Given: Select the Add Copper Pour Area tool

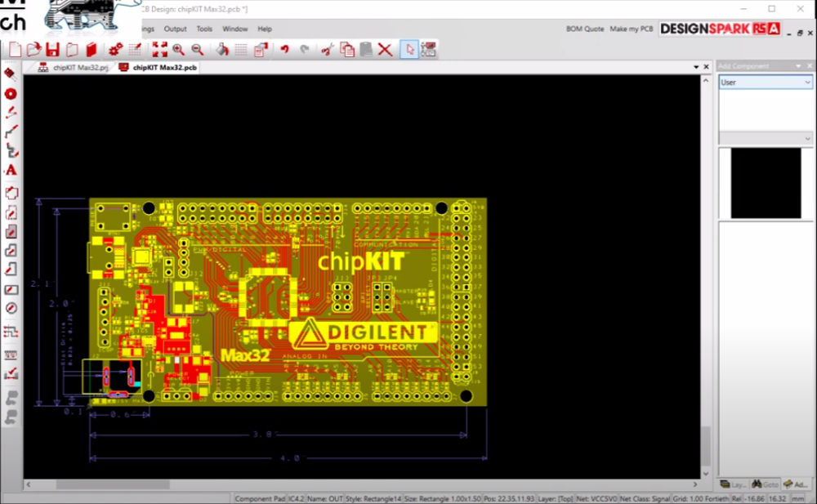Looking at the screenshot, I should pos(11,232).
